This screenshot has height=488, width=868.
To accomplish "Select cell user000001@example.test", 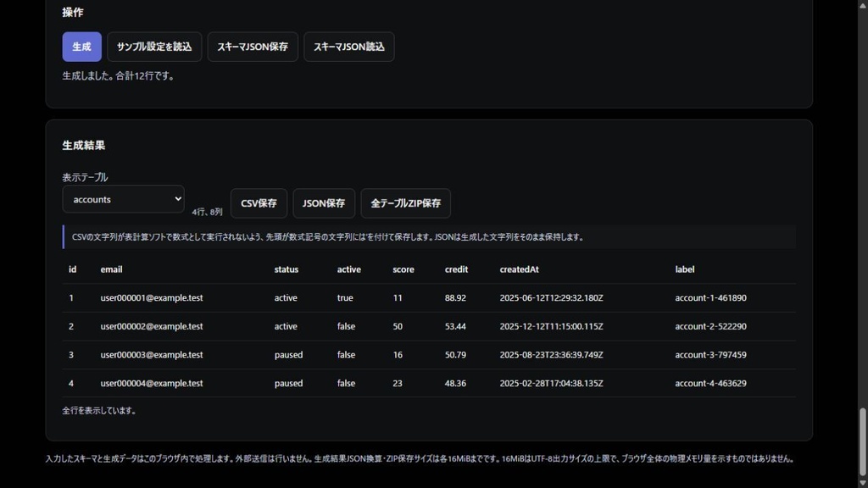I will (152, 297).
